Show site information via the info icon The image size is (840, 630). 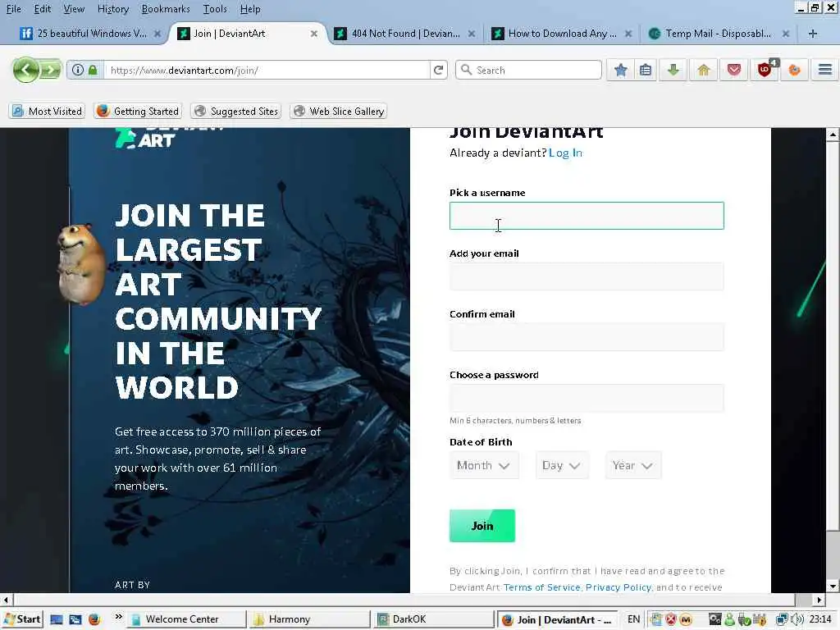[78, 71]
